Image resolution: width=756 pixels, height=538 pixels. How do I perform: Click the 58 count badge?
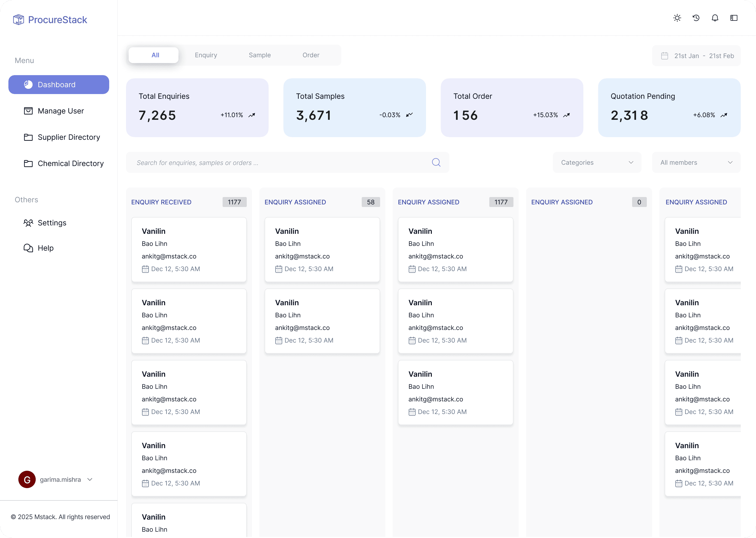[x=371, y=202]
